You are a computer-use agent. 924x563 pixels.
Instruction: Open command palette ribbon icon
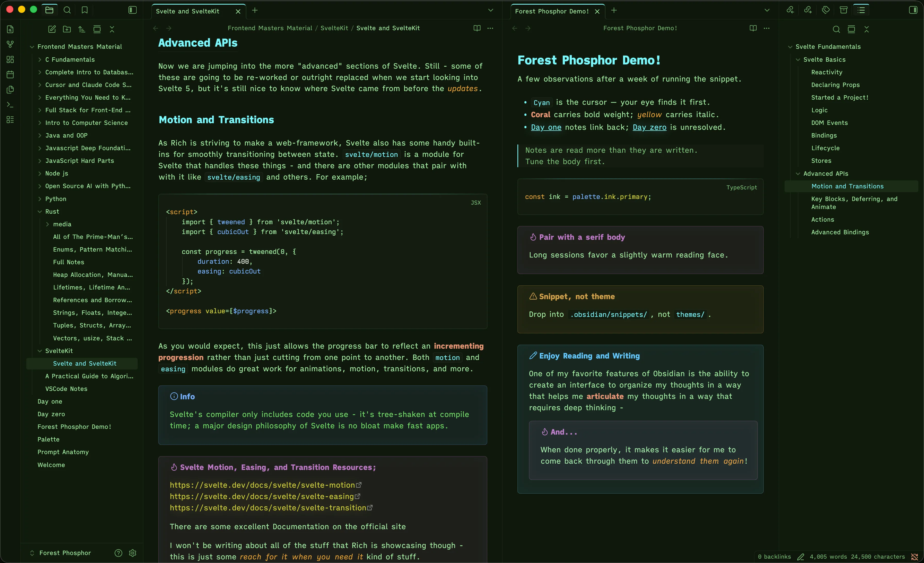point(11,104)
